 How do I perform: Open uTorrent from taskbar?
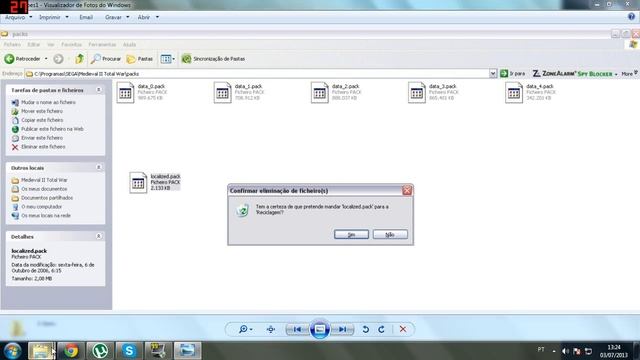click(100, 351)
